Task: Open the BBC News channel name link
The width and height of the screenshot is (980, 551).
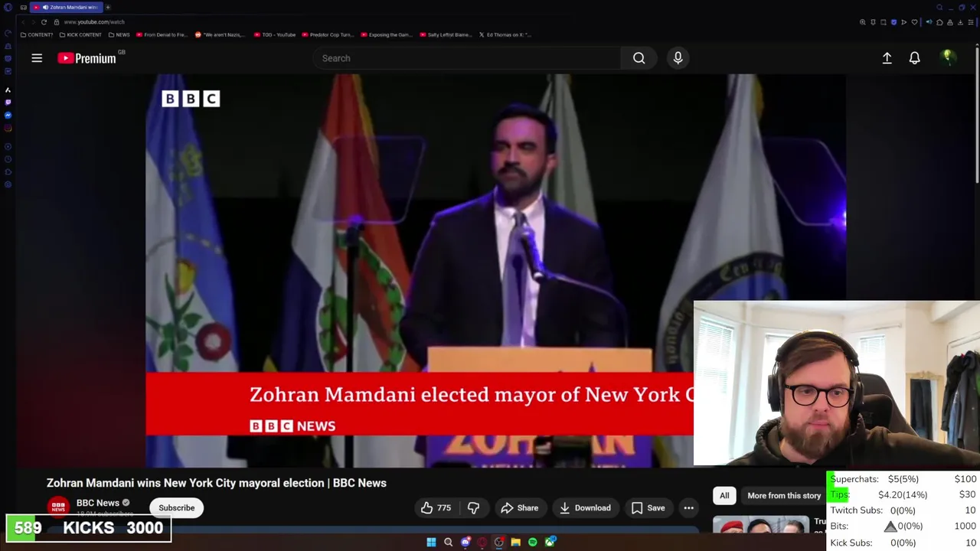Action: coord(97,503)
